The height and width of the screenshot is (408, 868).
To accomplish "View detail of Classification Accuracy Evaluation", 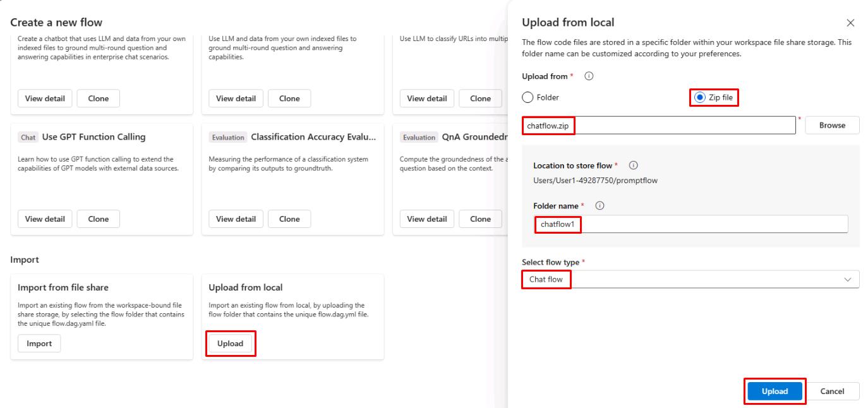I will (x=236, y=219).
